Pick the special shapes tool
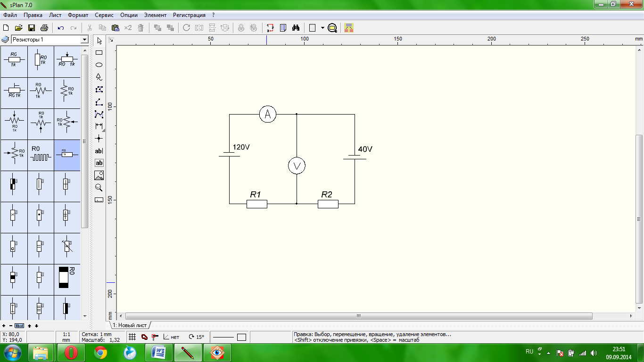This screenshot has width=644, height=362. (99, 77)
